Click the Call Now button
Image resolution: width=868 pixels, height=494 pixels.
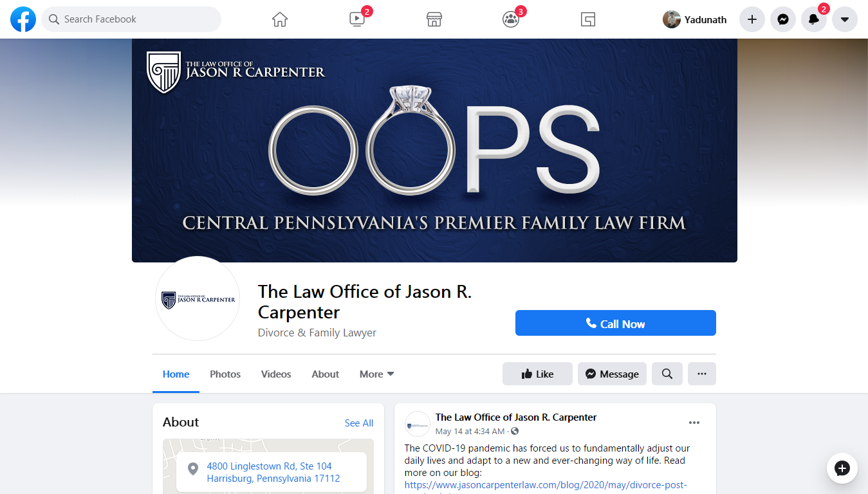tap(616, 323)
